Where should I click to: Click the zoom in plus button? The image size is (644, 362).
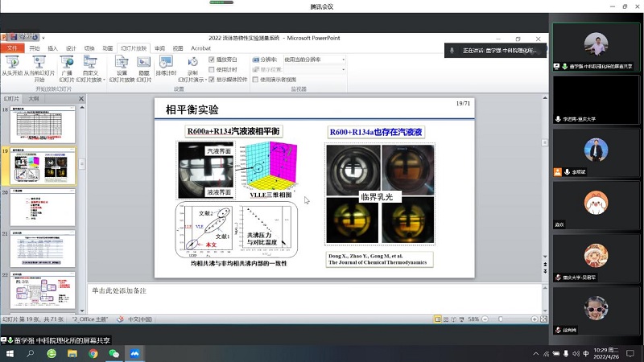click(535, 319)
